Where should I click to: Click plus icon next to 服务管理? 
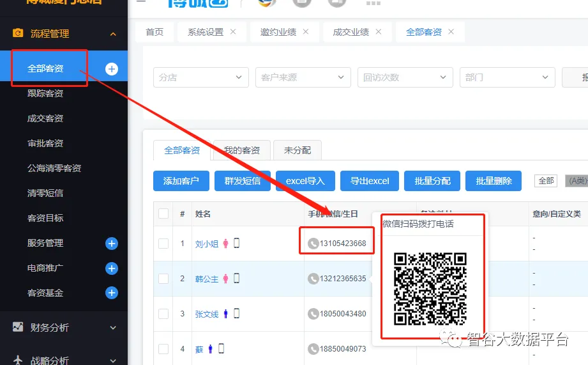pyautogui.click(x=112, y=243)
